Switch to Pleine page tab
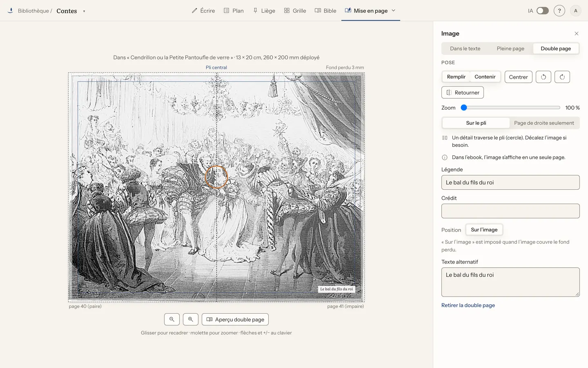The height and width of the screenshot is (368, 588). (510, 48)
